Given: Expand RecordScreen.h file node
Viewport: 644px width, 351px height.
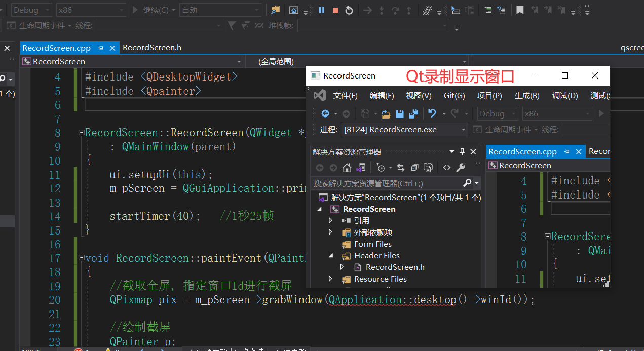Looking at the screenshot, I should [342, 267].
